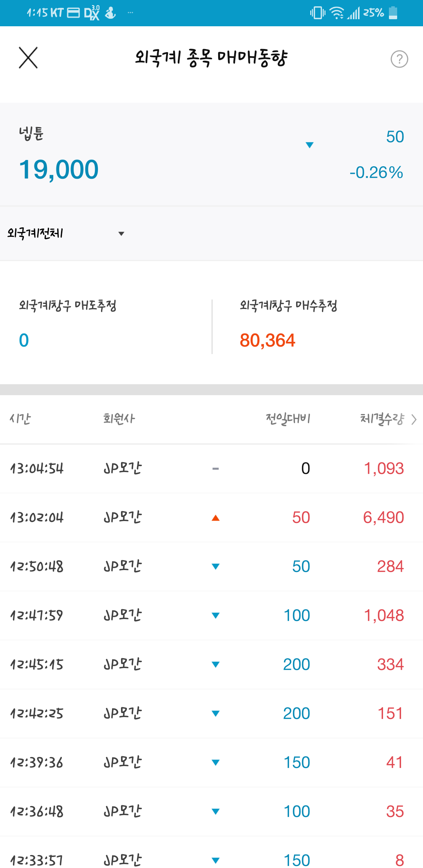Tap the card icon in status bar
The height and width of the screenshot is (868, 423).
click(x=73, y=13)
